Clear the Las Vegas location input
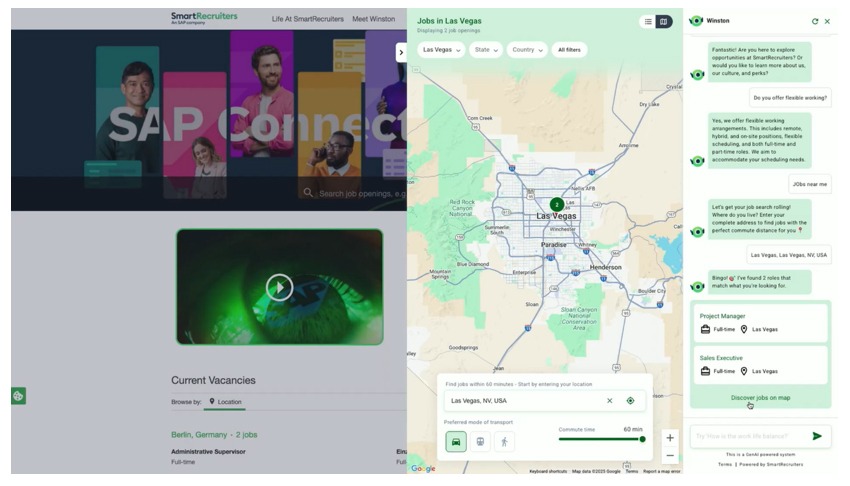This screenshot has width=850, height=486. (609, 401)
